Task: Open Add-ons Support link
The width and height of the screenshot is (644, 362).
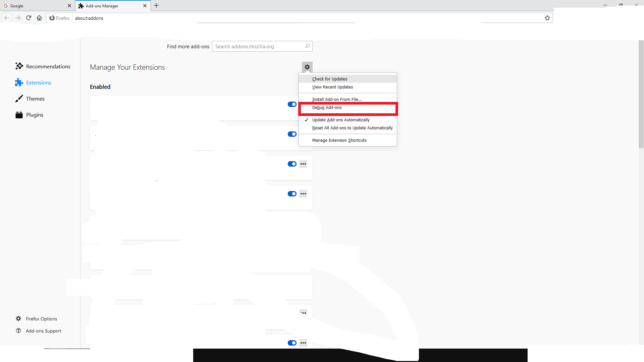Action: [x=43, y=331]
